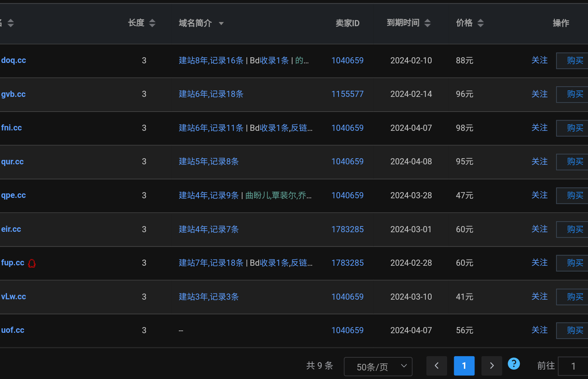Click the red bell icon next to fup.cc

pos(32,263)
